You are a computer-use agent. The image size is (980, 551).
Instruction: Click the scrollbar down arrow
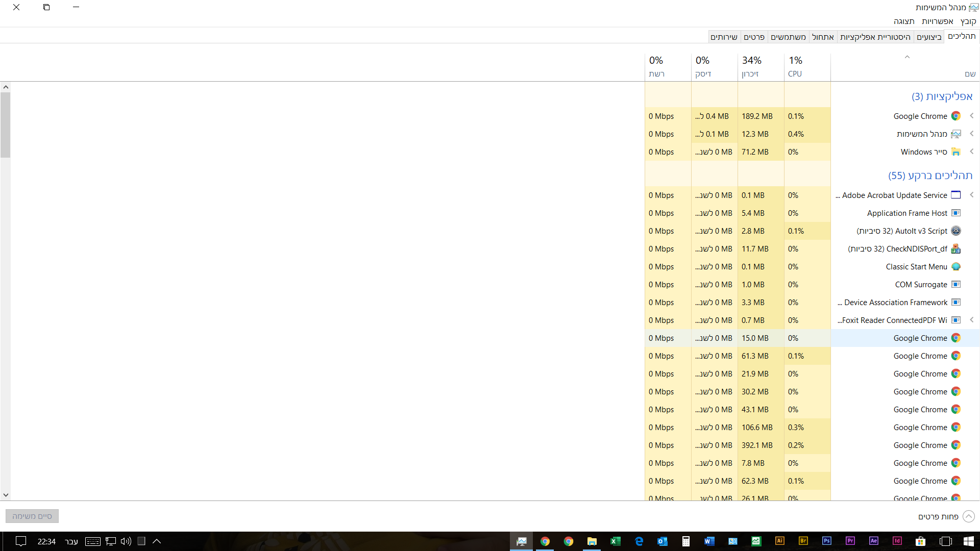(x=6, y=495)
